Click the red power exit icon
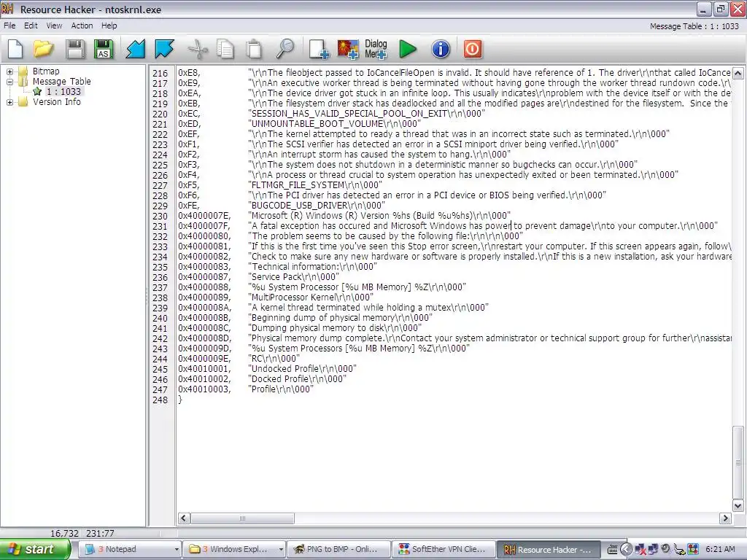Screen dimensions: 747x560 pos(473,49)
